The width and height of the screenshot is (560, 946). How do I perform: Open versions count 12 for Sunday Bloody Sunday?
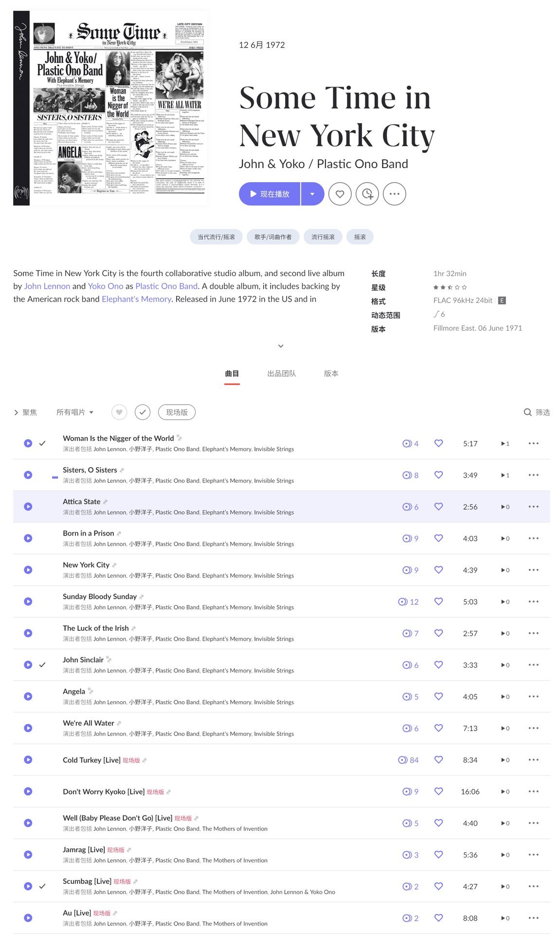(x=408, y=602)
